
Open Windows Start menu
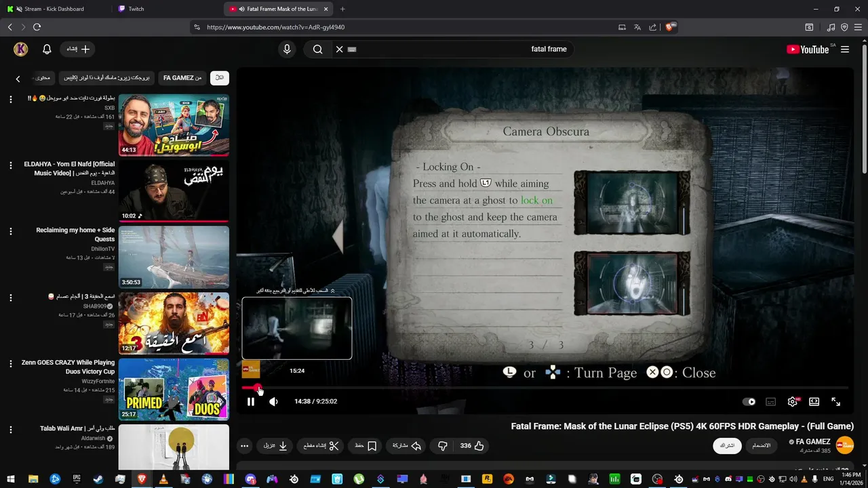click(11, 479)
